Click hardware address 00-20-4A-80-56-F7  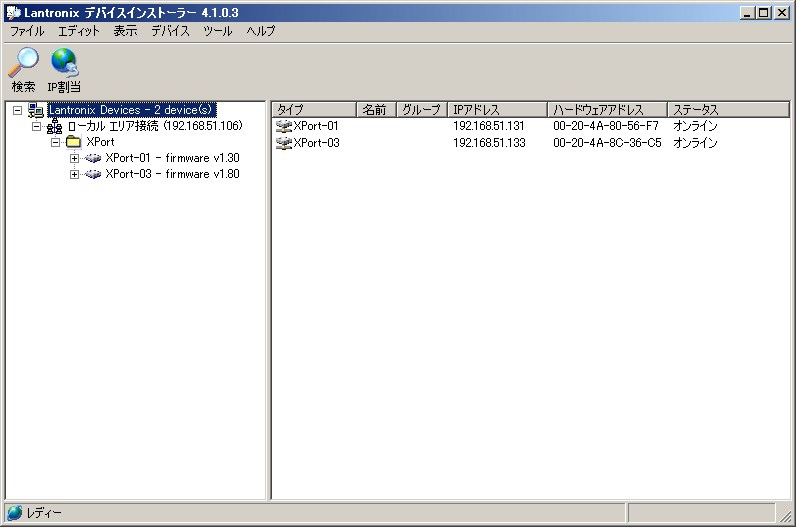tap(606, 126)
